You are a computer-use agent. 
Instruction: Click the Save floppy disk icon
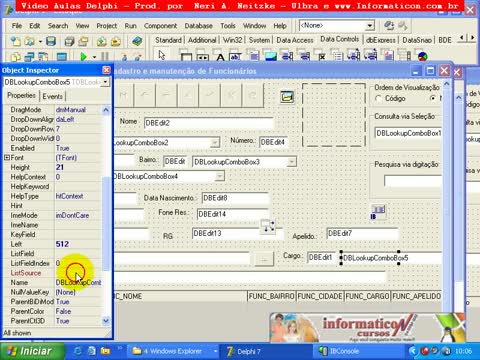point(51,41)
